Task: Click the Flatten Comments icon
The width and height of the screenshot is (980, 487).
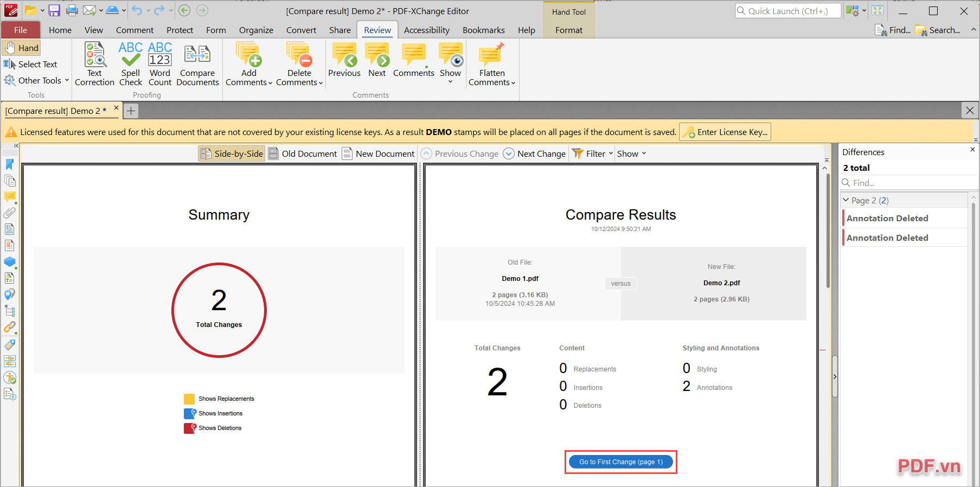Action: (x=492, y=55)
